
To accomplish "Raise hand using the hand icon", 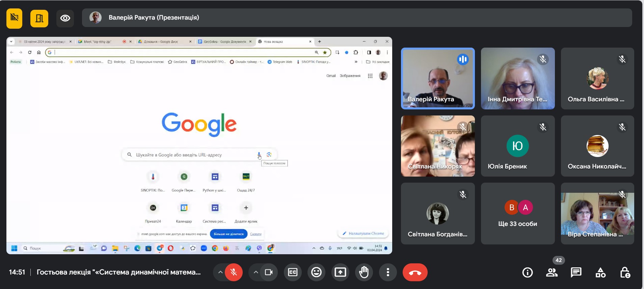I will (364, 272).
